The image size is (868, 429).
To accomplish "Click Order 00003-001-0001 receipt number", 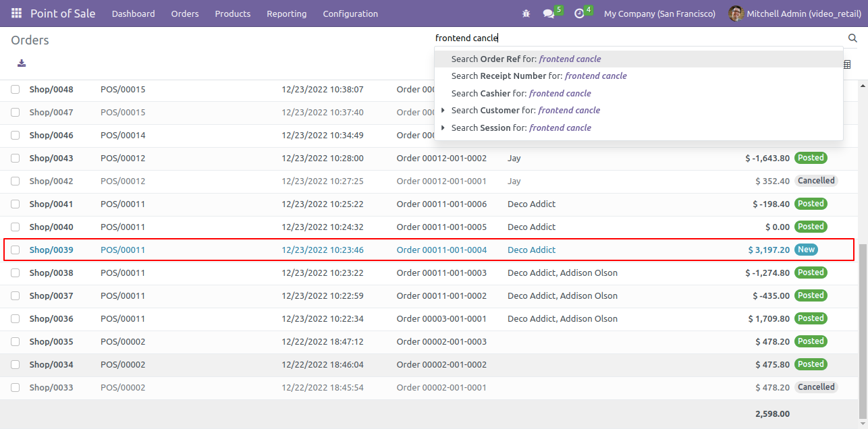I will [441, 319].
